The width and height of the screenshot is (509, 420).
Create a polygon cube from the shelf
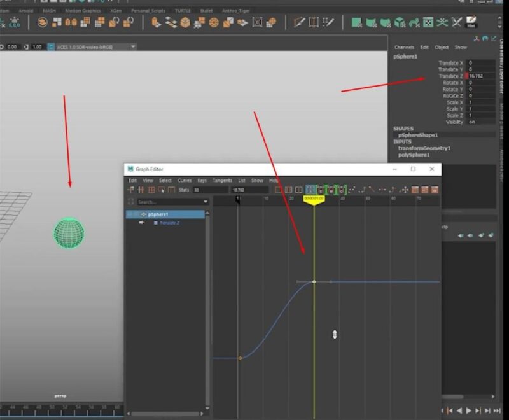tap(184, 23)
